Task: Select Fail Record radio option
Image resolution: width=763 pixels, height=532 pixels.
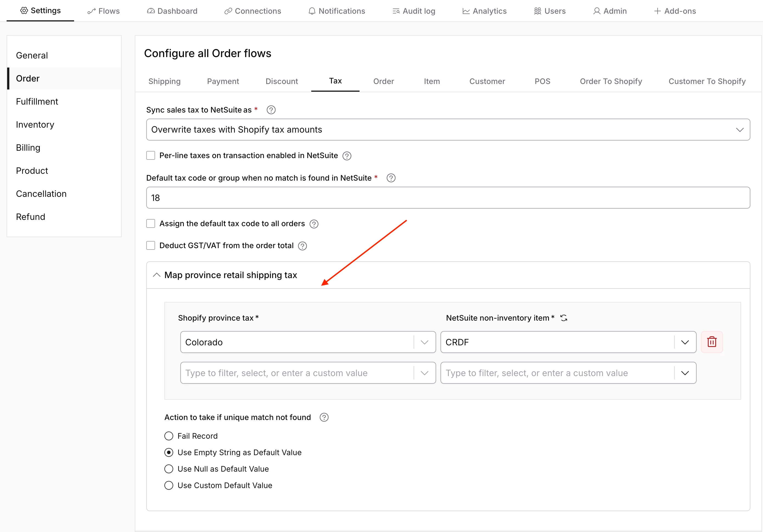Action: pos(169,436)
